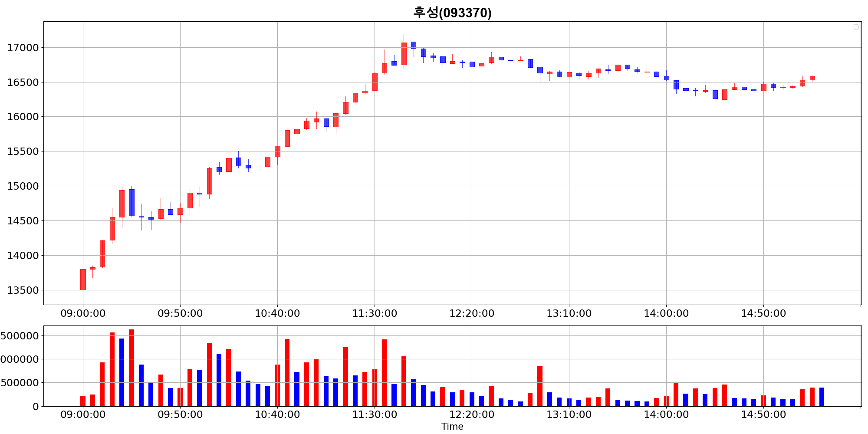Click the chart title 후성(093370)
Screen dimensions: 868x434
tap(452, 13)
